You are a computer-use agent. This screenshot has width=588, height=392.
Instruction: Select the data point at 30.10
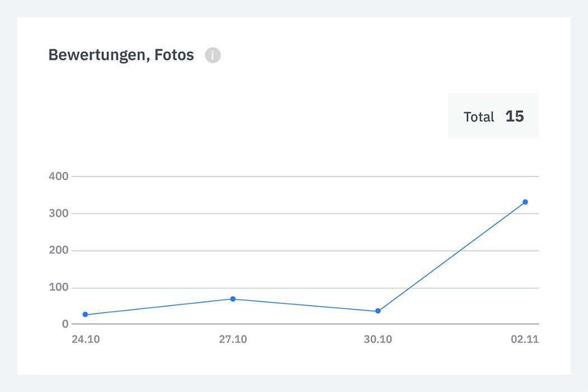378,311
